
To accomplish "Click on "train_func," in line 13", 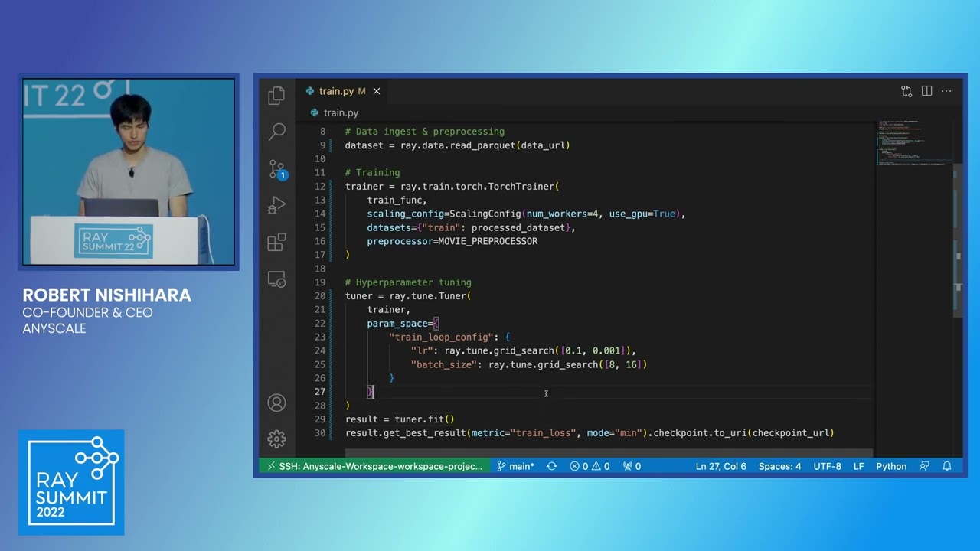I will coord(397,201).
